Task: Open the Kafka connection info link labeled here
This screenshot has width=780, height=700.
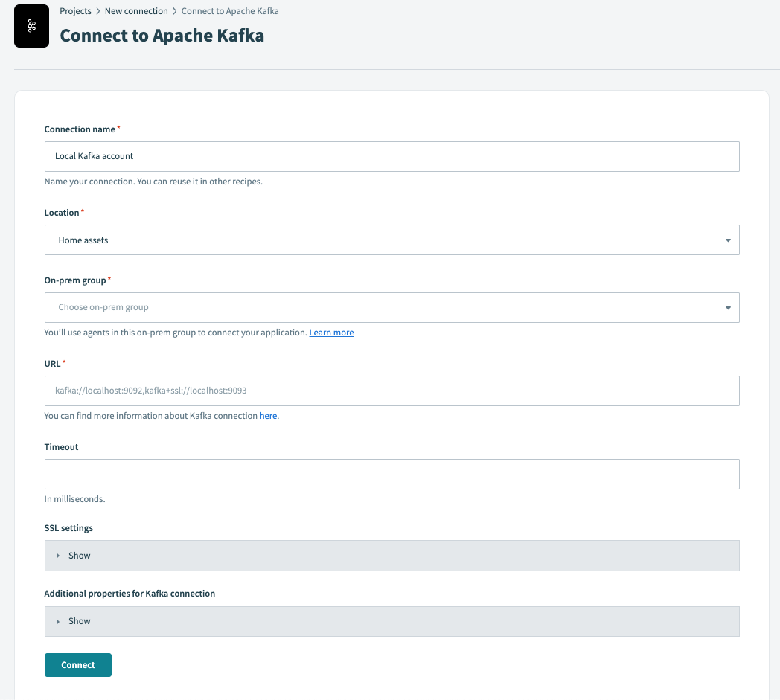Action: (268, 415)
